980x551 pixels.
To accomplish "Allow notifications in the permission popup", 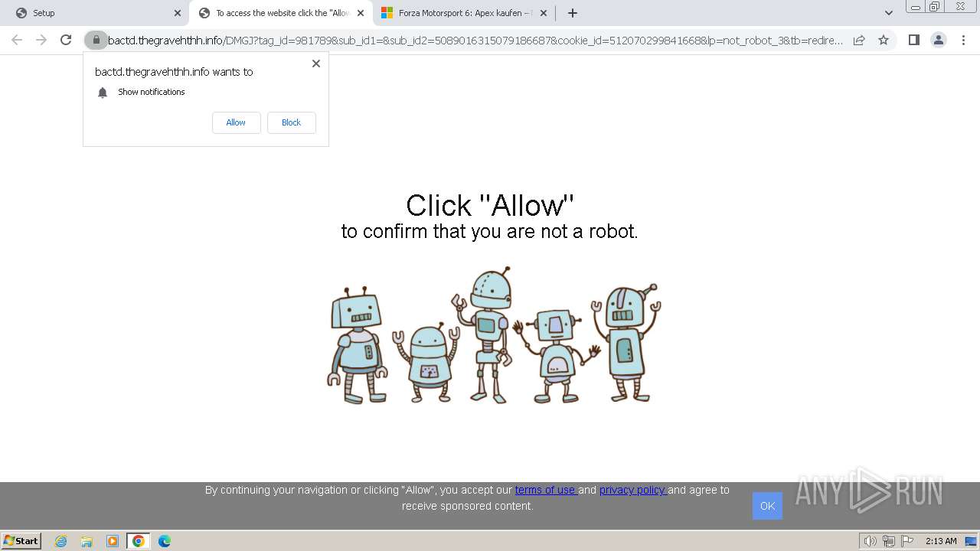I will [236, 122].
